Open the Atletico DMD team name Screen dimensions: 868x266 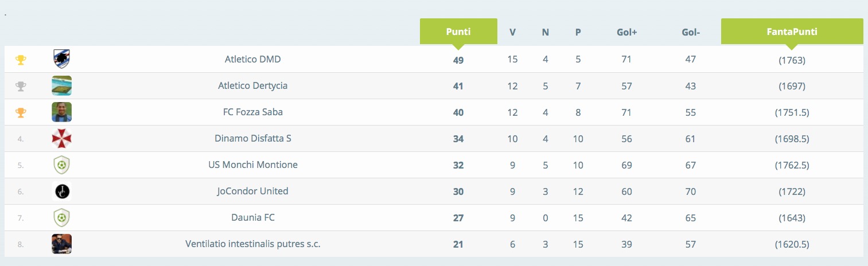253,59
